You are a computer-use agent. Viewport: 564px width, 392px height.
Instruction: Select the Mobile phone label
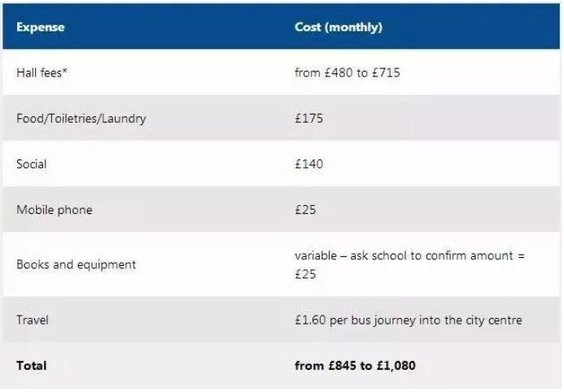tap(55, 210)
